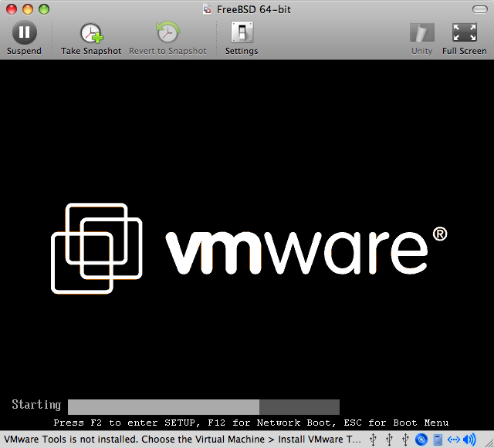The image size is (494, 448).
Task: Click the CD/DVD drive status icon
Action: coord(421,440)
